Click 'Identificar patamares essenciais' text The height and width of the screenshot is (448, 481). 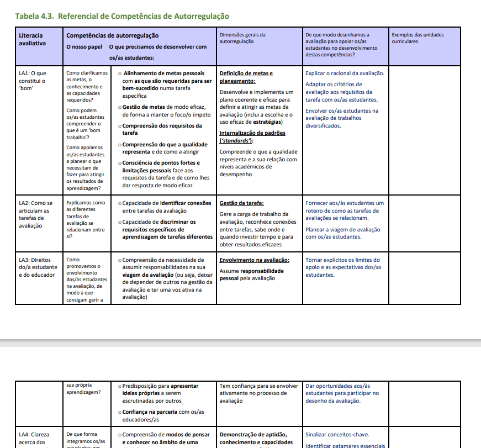tap(345, 446)
